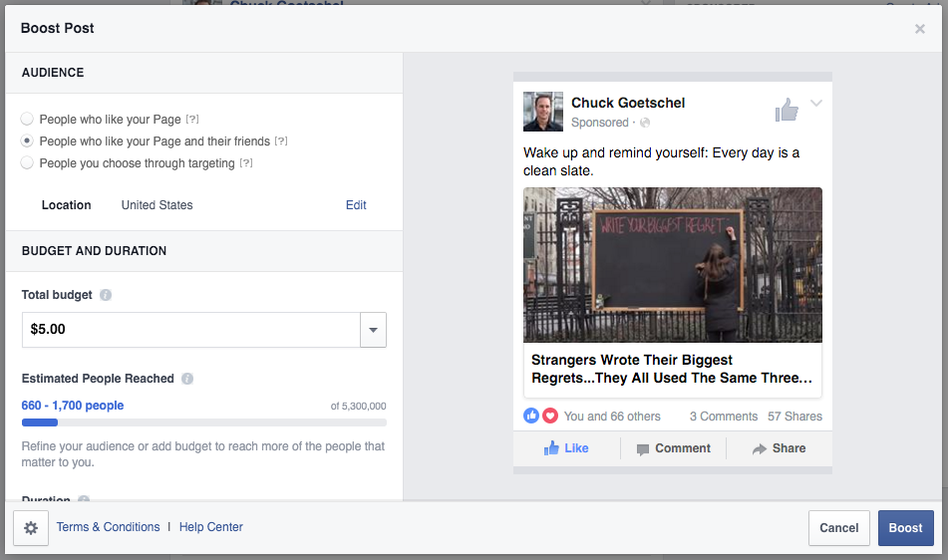Viewport: 948px width, 560px height.
Task: Open the settings gear in the footer
Action: click(31, 528)
